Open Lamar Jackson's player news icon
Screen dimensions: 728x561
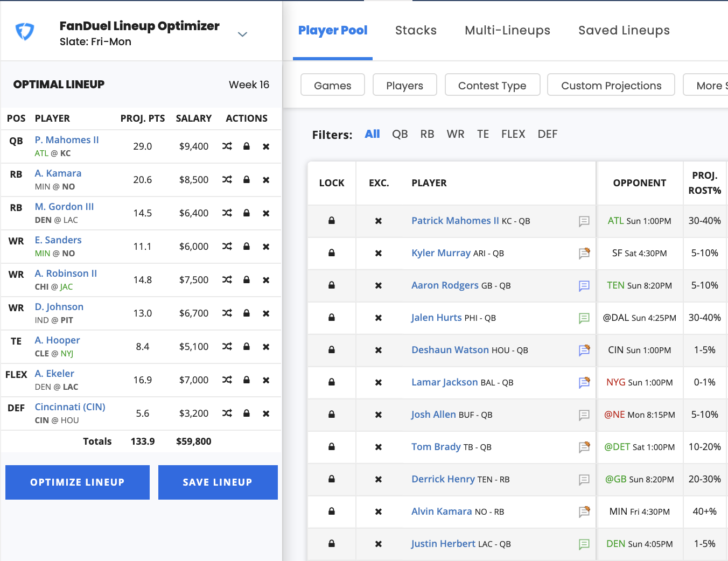pyautogui.click(x=584, y=382)
